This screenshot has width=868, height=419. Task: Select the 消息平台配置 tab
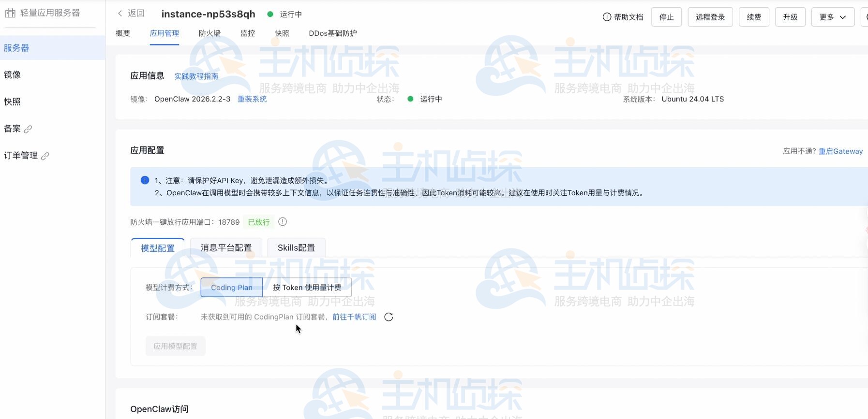click(x=226, y=248)
